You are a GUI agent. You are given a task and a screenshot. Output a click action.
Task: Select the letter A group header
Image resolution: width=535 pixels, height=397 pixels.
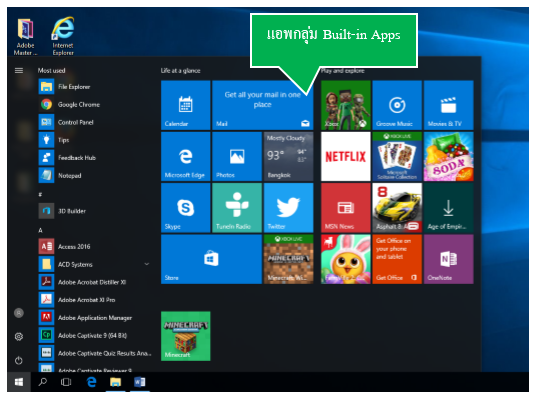(x=40, y=230)
